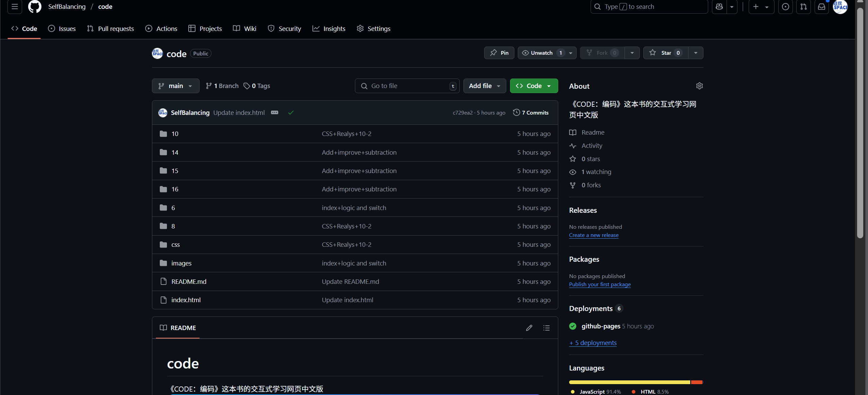The width and height of the screenshot is (868, 395).
Task: Open the Copilot dropdown arrow
Action: point(732,7)
